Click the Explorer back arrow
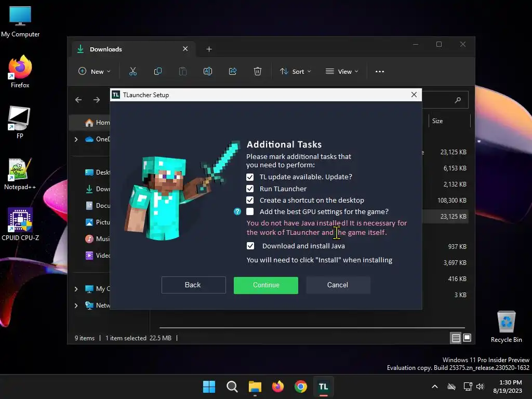532x399 pixels. click(x=78, y=100)
